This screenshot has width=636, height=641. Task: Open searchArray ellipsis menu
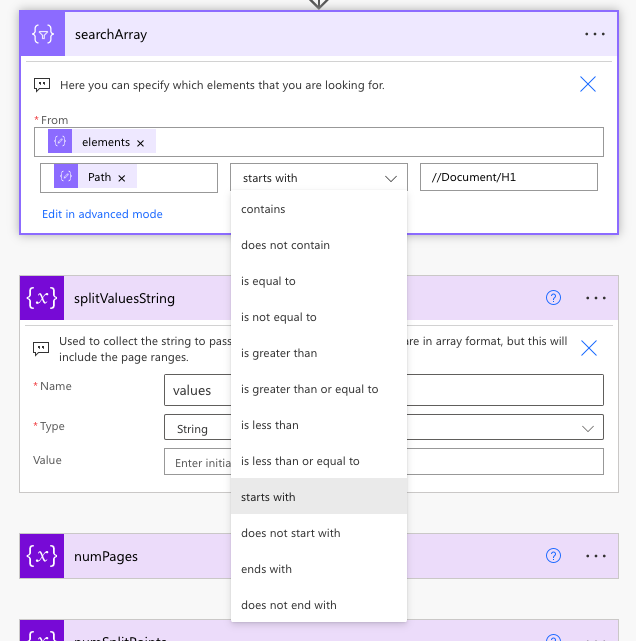point(595,34)
